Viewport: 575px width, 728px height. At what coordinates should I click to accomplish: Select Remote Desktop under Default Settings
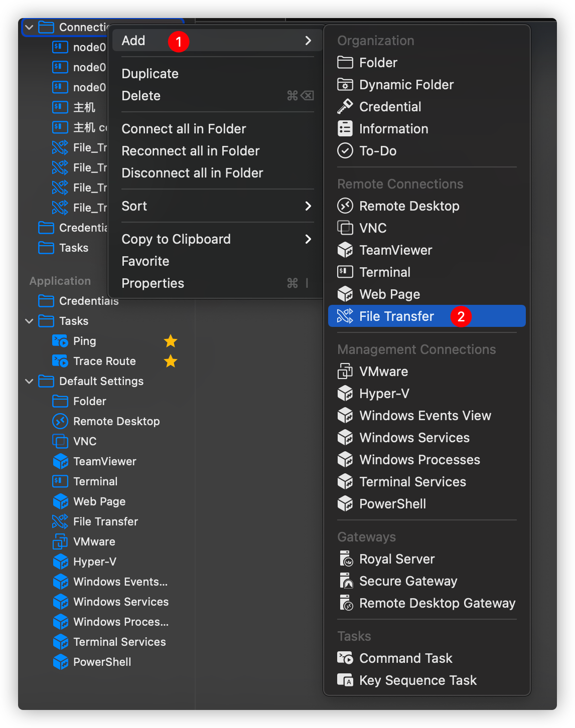click(x=116, y=421)
